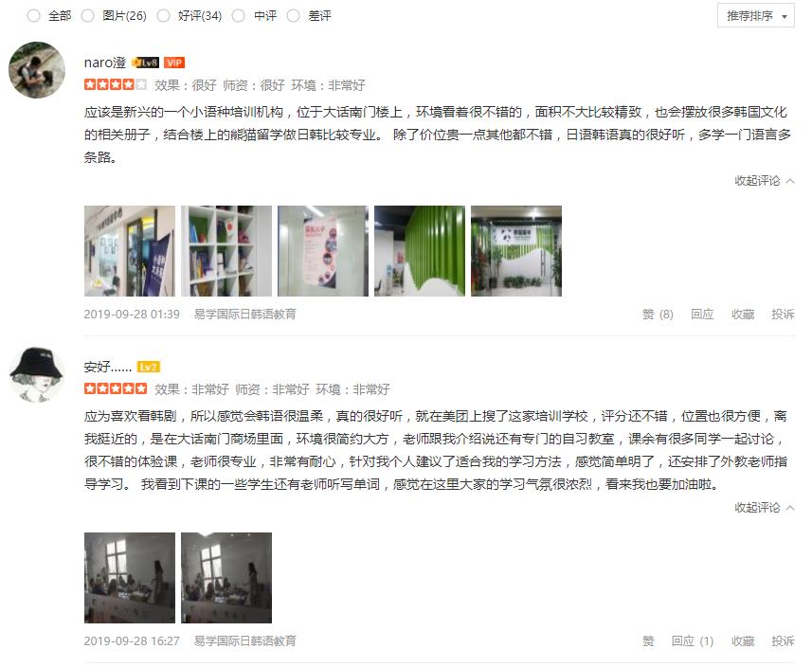Collapse 安好's review via 收起评论
812x667 pixels.
click(x=765, y=508)
